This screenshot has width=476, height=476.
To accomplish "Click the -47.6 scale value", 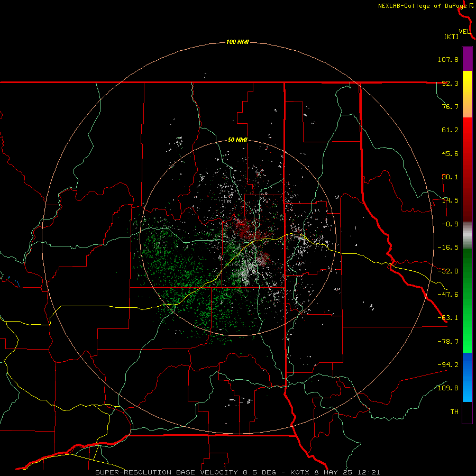I will click(448, 295).
